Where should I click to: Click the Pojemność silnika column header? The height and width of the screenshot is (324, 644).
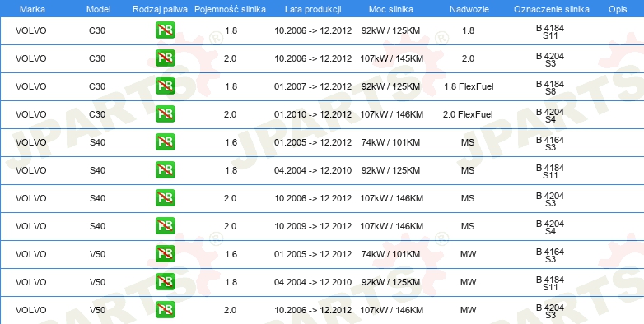point(230,9)
